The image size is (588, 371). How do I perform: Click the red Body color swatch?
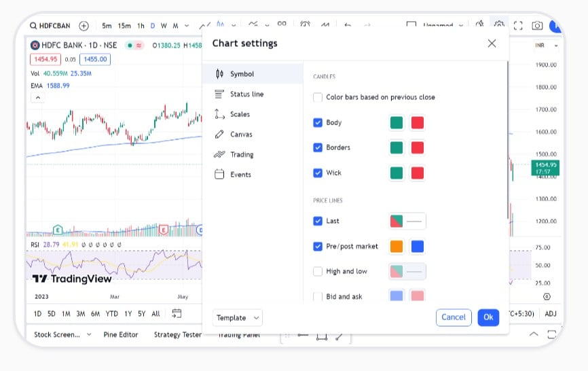pos(418,123)
